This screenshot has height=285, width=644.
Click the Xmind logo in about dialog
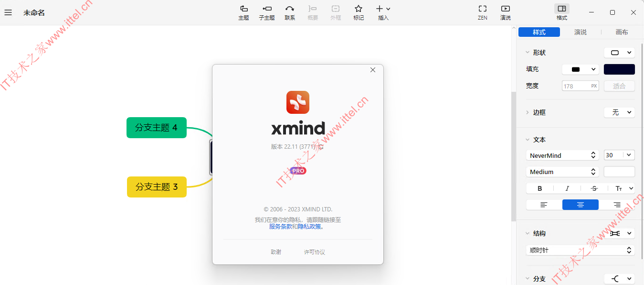click(298, 102)
